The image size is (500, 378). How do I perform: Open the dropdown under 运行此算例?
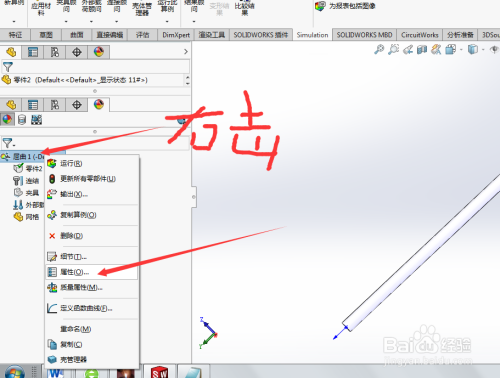click(167, 22)
